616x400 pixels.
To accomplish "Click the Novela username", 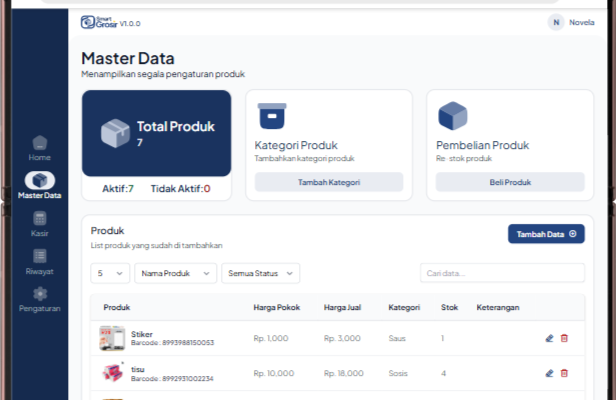I will coord(582,22).
